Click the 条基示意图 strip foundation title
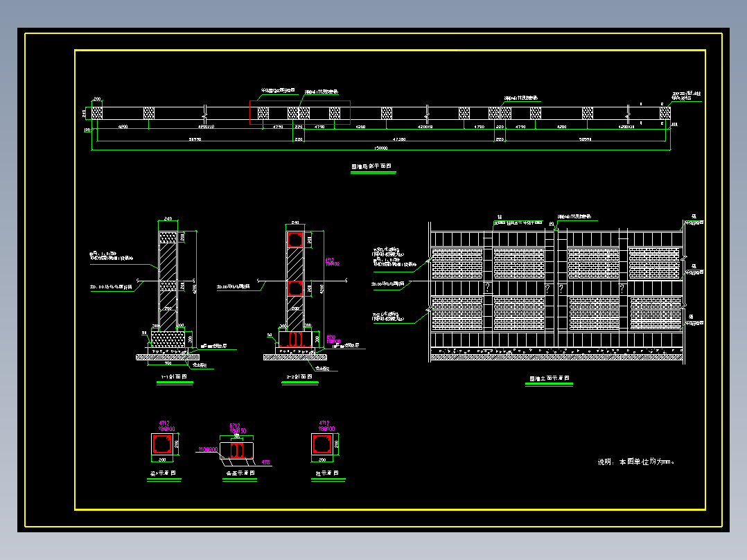 [240, 473]
